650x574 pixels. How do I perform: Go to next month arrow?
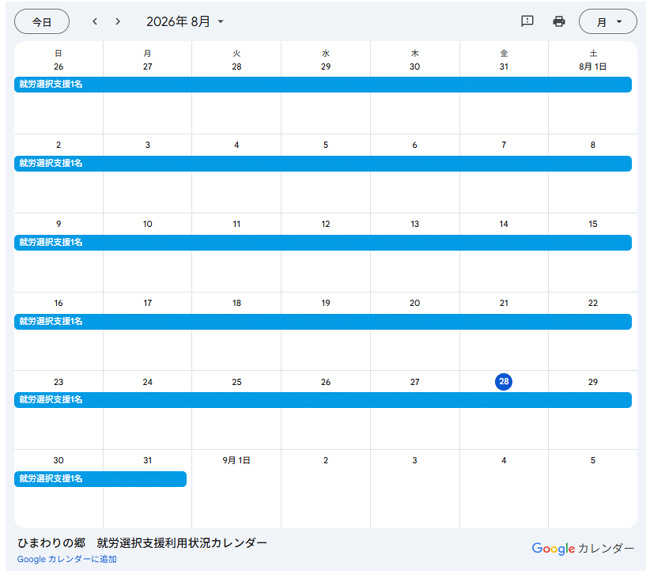(x=118, y=22)
